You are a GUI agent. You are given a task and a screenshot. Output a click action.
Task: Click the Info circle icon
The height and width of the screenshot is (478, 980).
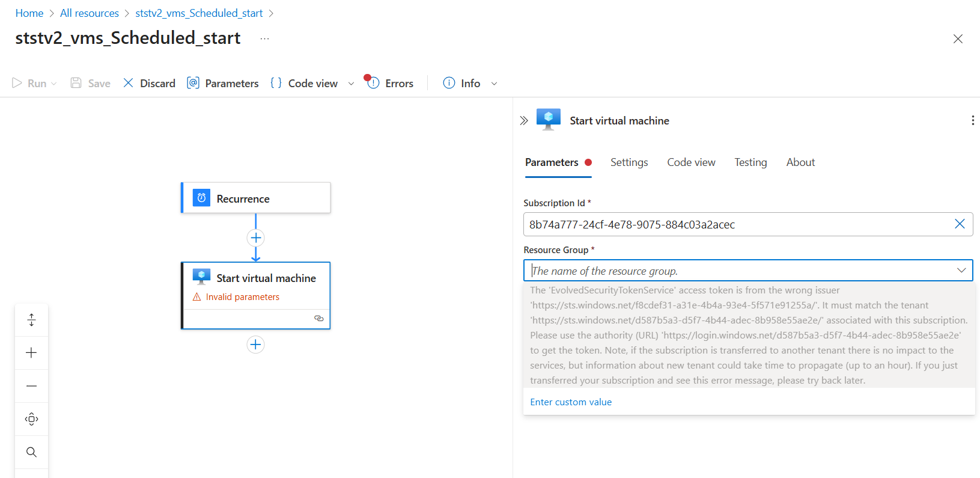(449, 83)
